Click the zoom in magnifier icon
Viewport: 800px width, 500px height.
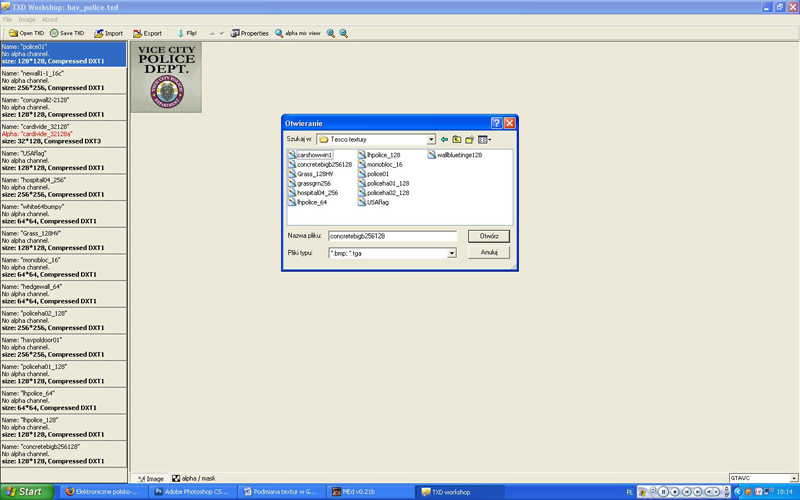tap(330, 33)
